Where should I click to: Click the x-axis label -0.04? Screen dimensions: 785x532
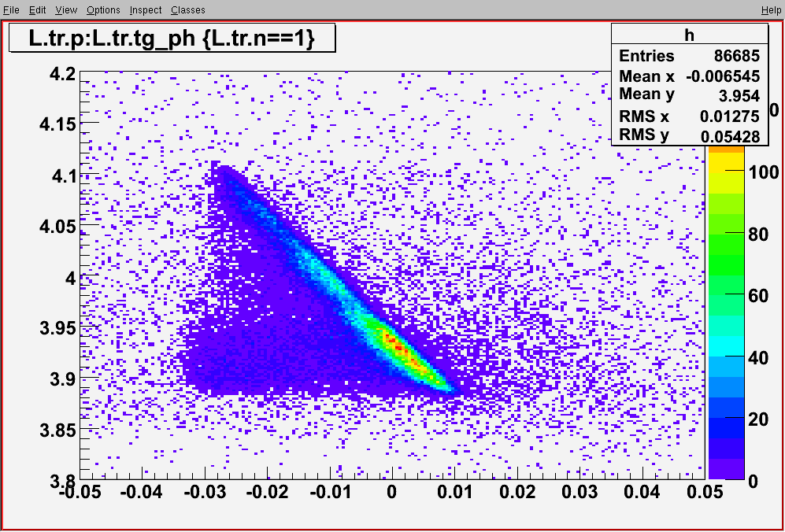tap(143, 493)
